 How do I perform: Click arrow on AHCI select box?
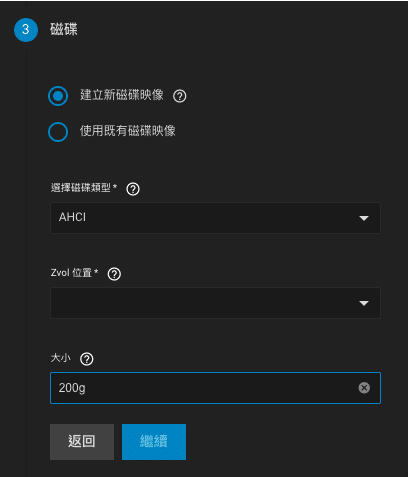click(364, 218)
